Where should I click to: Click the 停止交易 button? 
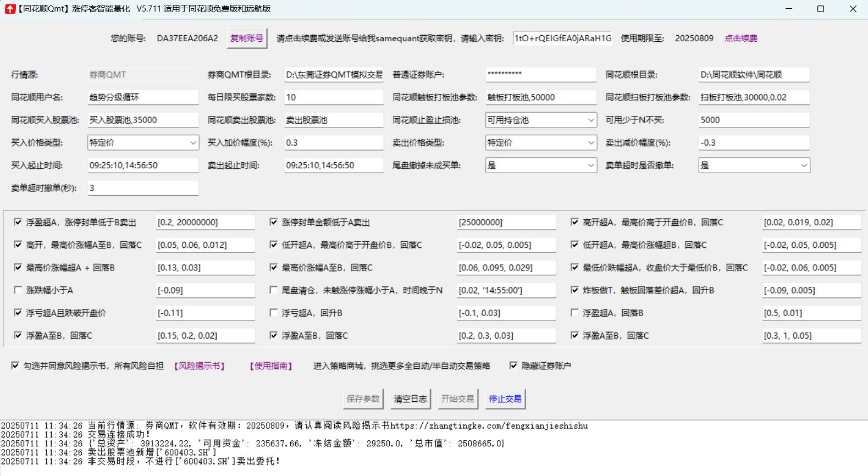(x=505, y=399)
